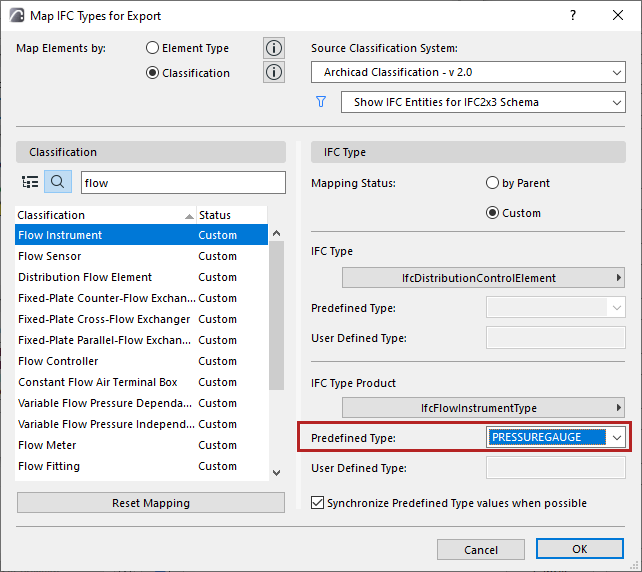Switch to tree list view icon
The width and height of the screenshot is (642, 572).
[30, 182]
